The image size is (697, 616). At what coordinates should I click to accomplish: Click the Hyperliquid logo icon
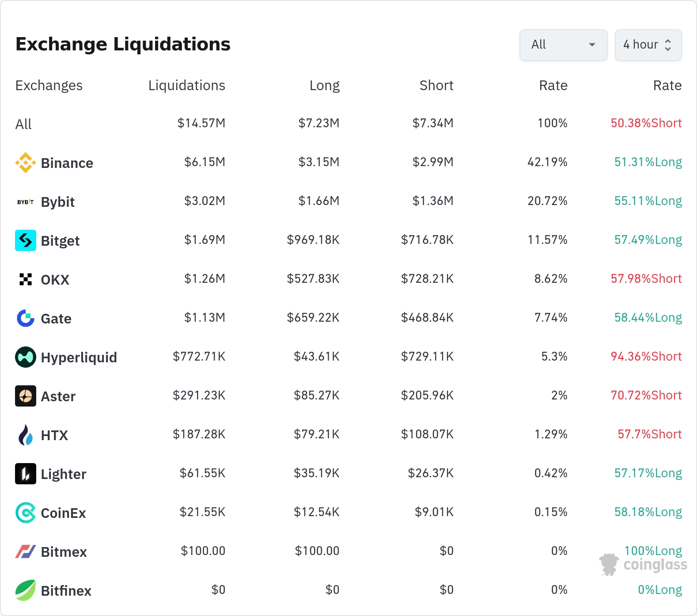click(26, 357)
